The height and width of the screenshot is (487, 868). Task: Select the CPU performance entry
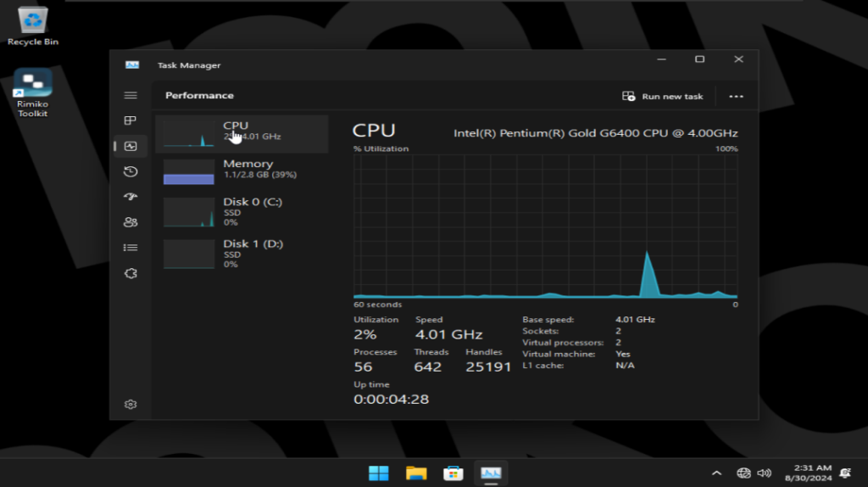(x=242, y=134)
